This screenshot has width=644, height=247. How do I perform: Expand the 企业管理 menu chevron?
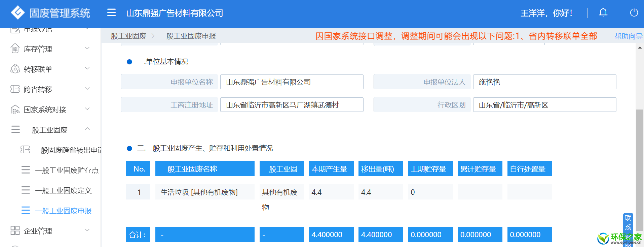pyautogui.click(x=87, y=230)
